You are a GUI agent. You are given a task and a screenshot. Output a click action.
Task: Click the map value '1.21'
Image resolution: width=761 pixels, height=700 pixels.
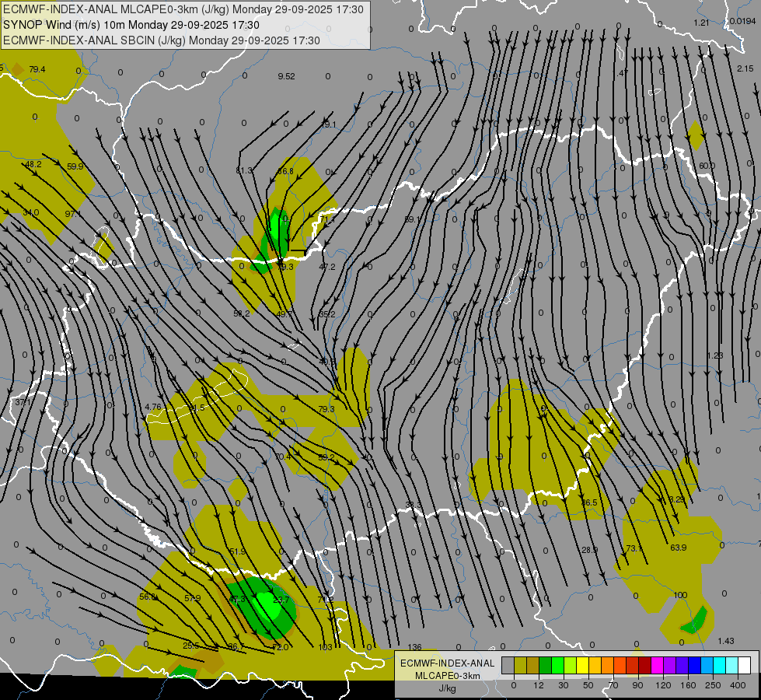click(x=701, y=23)
